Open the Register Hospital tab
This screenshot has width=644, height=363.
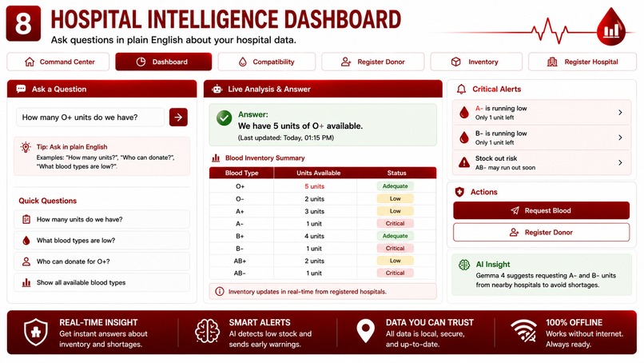click(x=582, y=62)
